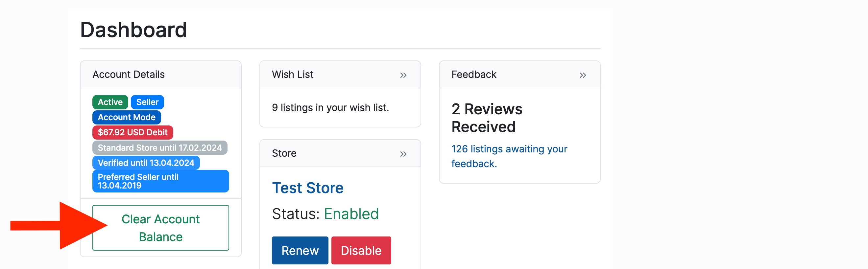Viewport: 868px width, 269px height.
Task: Select the blue Seller badge
Action: click(x=147, y=102)
